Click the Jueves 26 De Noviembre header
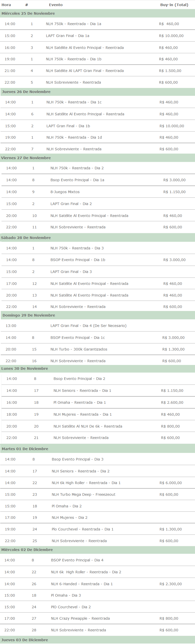 click(26, 92)
